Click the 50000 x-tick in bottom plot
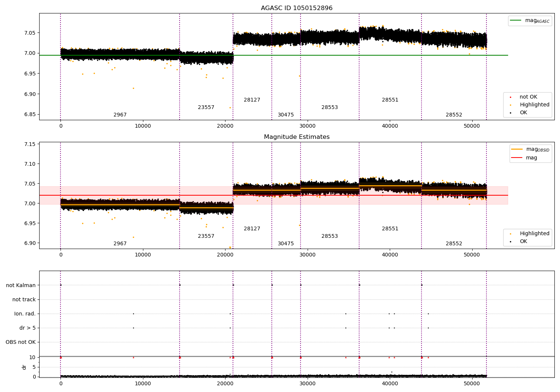This screenshot has height=392, width=560. pyautogui.click(x=472, y=384)
